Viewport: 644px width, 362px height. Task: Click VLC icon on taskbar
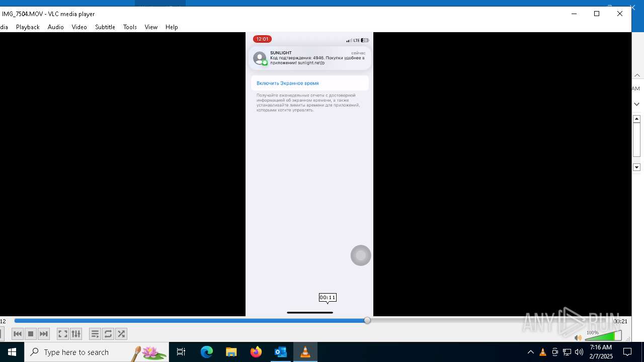(305, 352)
